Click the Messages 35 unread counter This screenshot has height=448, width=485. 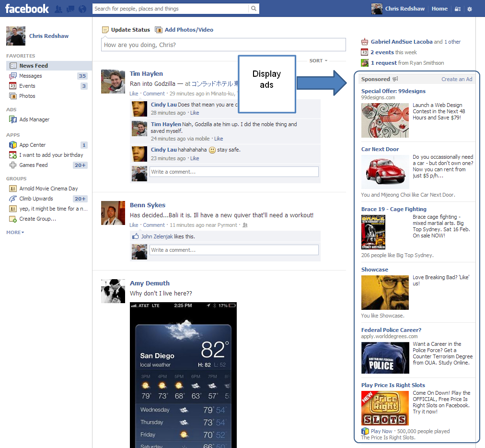point(82,76)
